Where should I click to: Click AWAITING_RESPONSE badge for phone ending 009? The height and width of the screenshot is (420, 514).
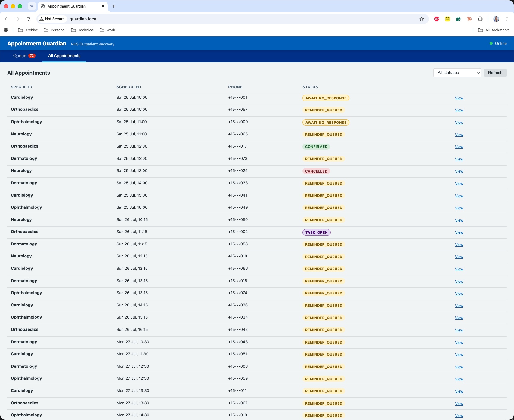326,123
